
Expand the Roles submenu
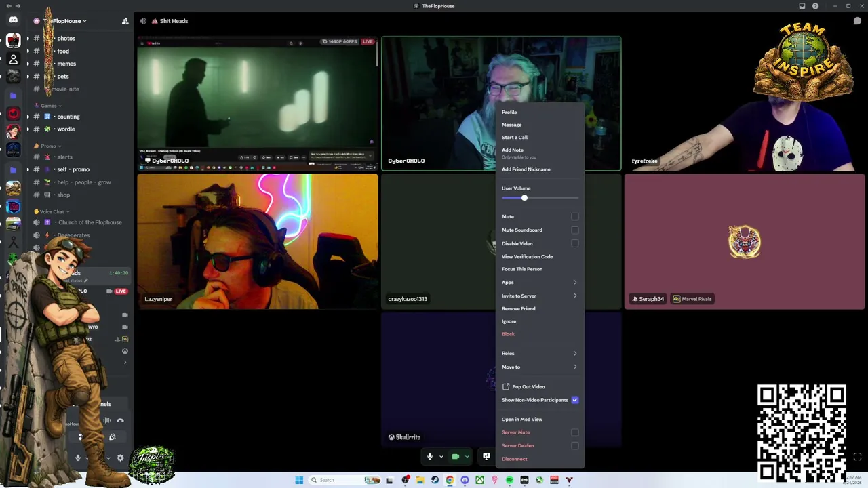click(540, 353)
